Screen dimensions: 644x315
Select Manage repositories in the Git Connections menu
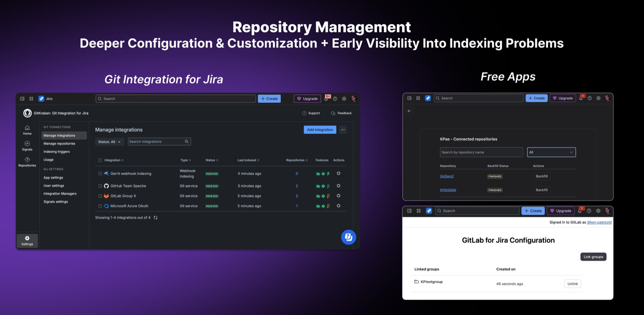(59, 144)
